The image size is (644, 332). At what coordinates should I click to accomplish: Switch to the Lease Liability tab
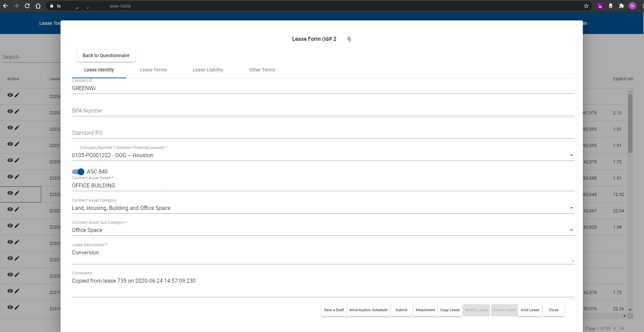pos(208,70)
